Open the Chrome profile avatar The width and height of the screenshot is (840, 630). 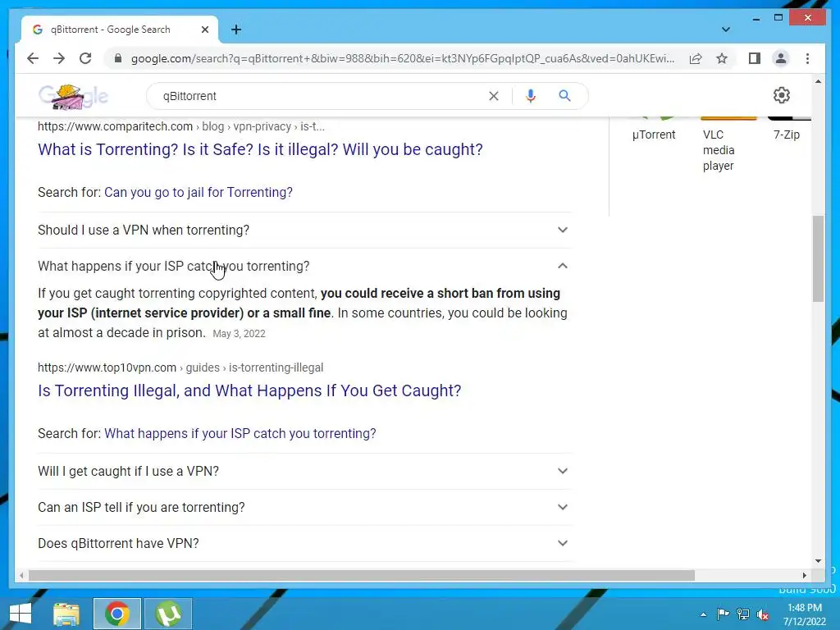[781, 58]
